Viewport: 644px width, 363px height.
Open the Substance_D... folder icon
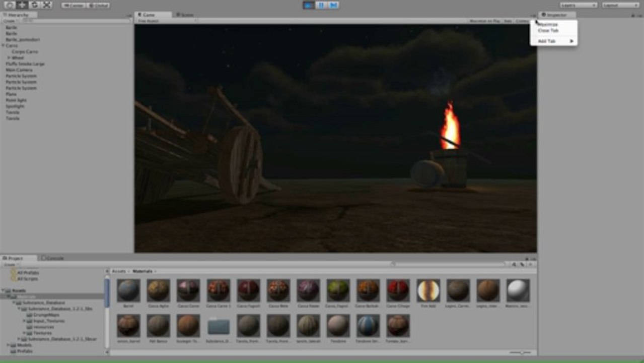[x=219, y=326]
